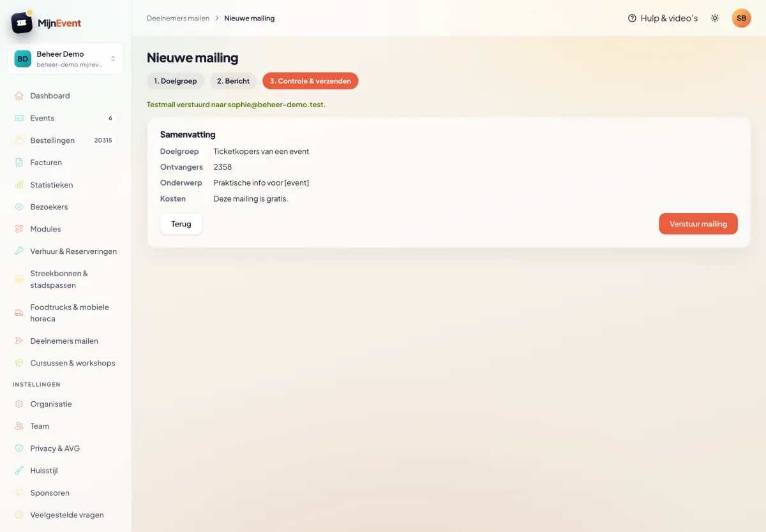
Task: Click the Statistieken bar chart icon
Action: [19, 185]
